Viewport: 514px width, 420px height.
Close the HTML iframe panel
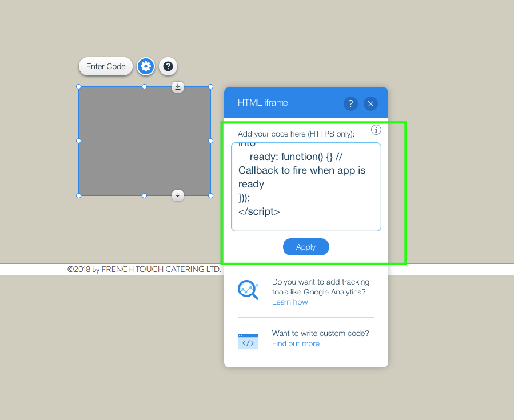370,103
